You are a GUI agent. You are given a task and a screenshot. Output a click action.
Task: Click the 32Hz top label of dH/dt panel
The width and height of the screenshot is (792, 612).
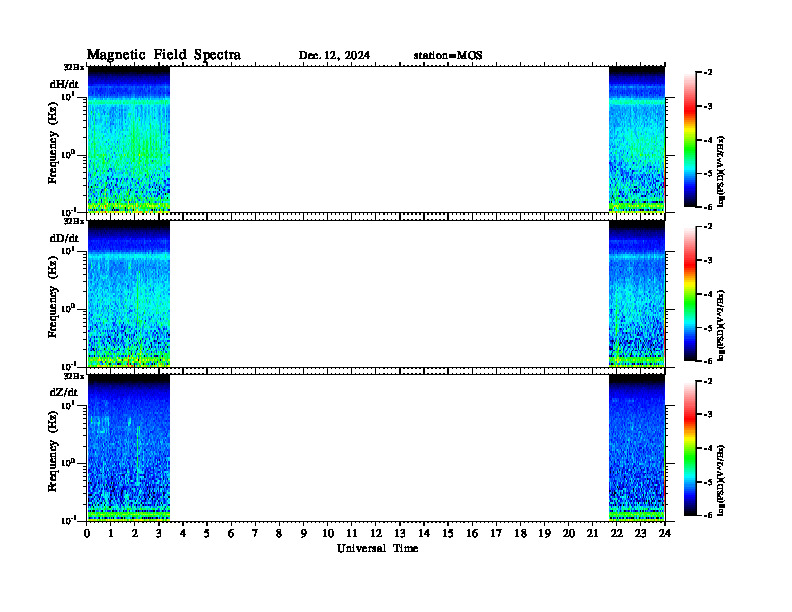(74, 67)
